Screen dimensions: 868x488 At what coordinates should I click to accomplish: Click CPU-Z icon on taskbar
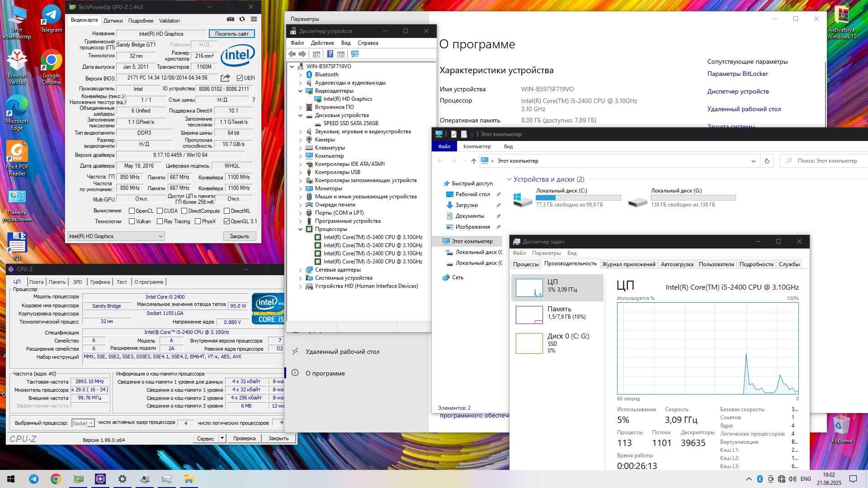click(100, 479)
